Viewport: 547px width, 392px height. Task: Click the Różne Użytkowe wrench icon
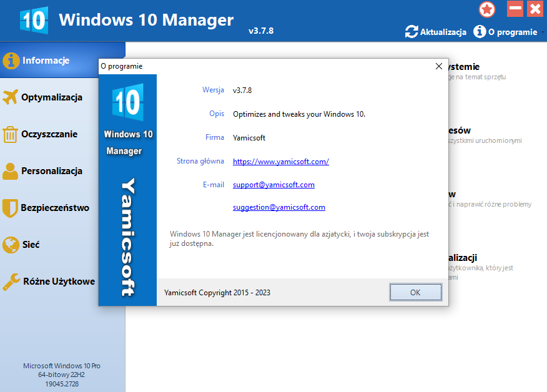coord(11,282)
